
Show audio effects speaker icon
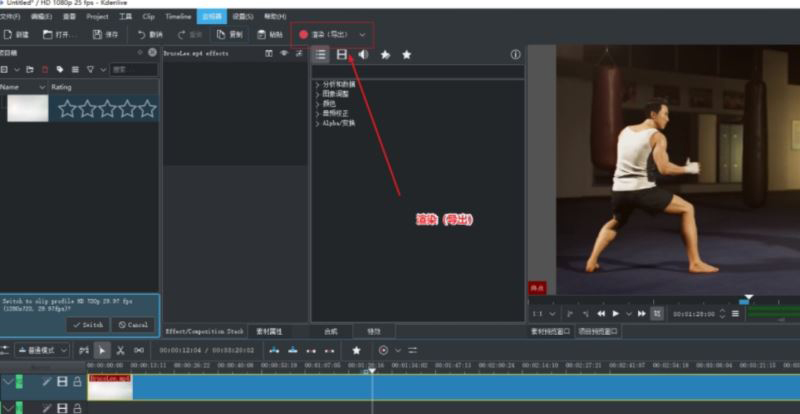[x=363, y=55]
